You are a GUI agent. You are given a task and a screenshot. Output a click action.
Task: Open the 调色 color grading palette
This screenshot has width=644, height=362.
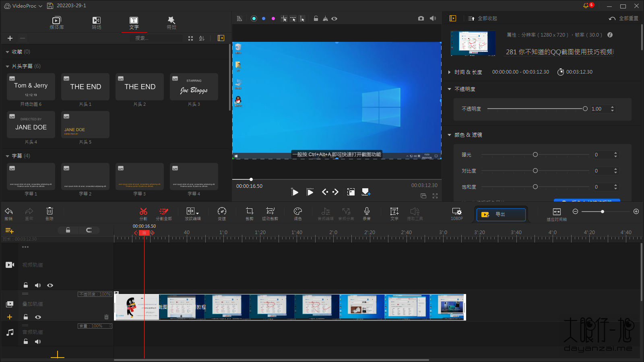298,214
